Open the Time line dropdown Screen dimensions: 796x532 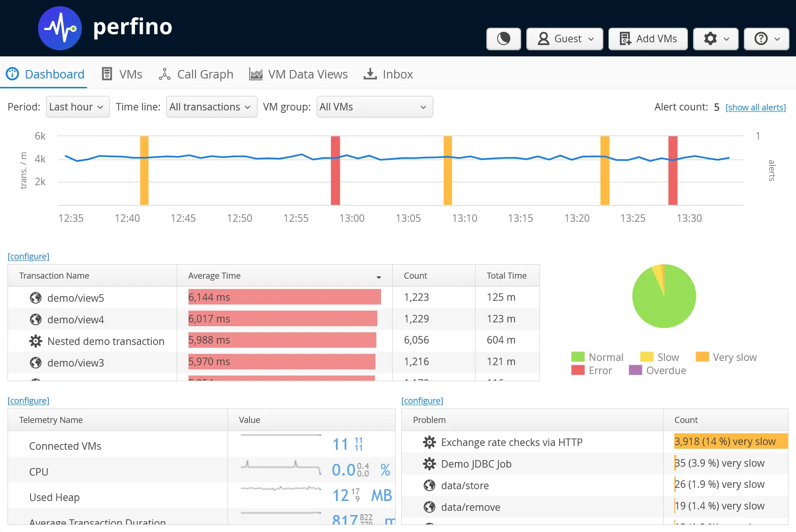pos(211,107)
